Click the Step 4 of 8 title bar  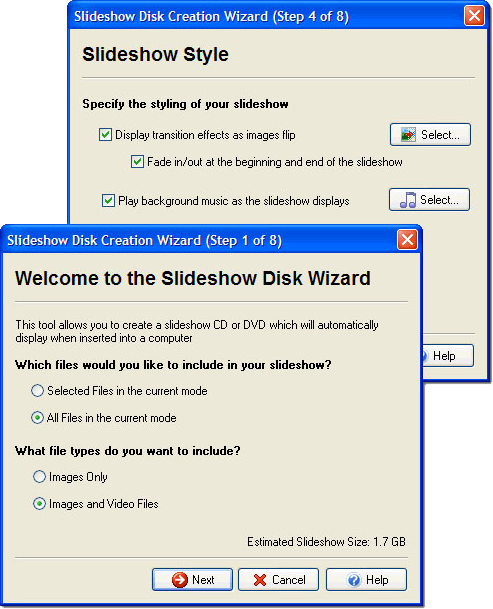(266, 16)
